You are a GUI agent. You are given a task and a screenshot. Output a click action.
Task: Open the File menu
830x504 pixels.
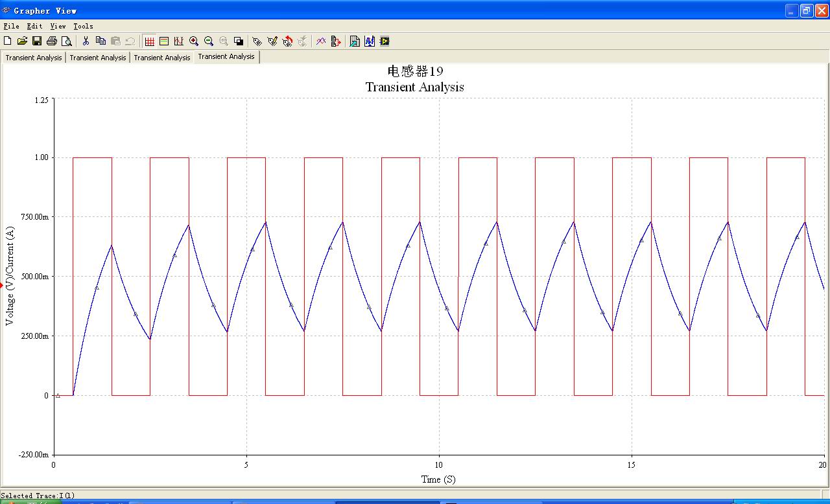pos(11,26)
